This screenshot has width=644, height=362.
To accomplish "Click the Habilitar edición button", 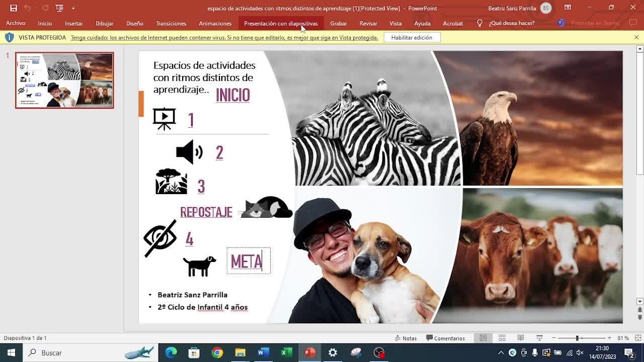I will point(412,38).
